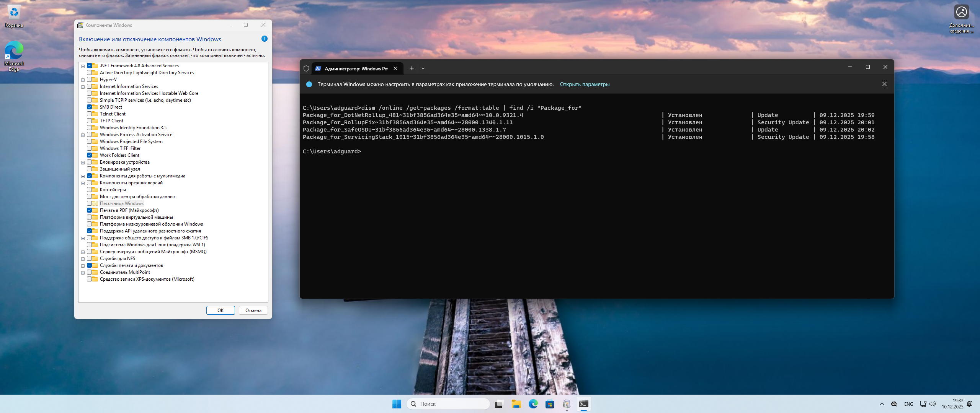980x413 pixels.
Task: Toggle Hyper-V component checkbox
Action: click(x=90, y=80)
